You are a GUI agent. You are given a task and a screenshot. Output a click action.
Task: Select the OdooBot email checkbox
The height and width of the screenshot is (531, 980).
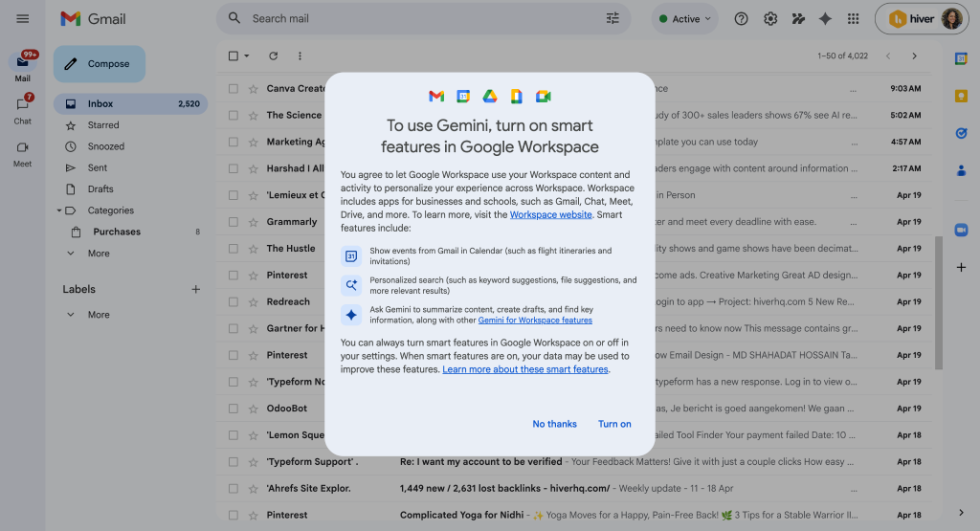click(x=234, y=409)
